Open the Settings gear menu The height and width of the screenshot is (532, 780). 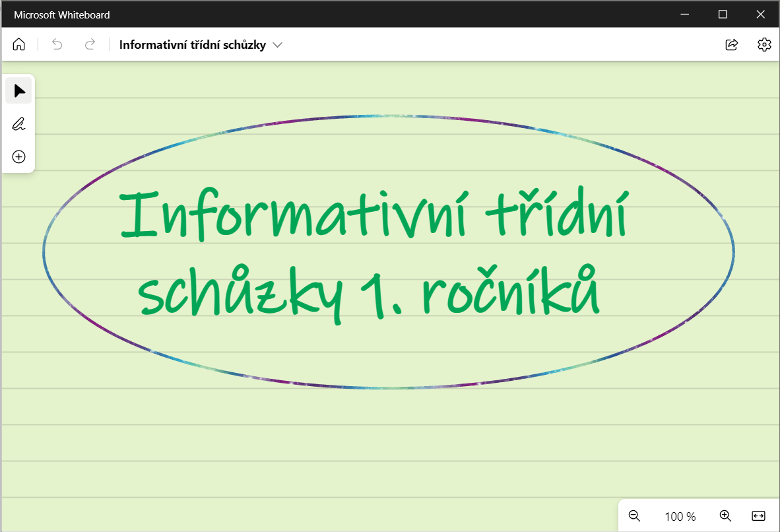pos(764,45)
